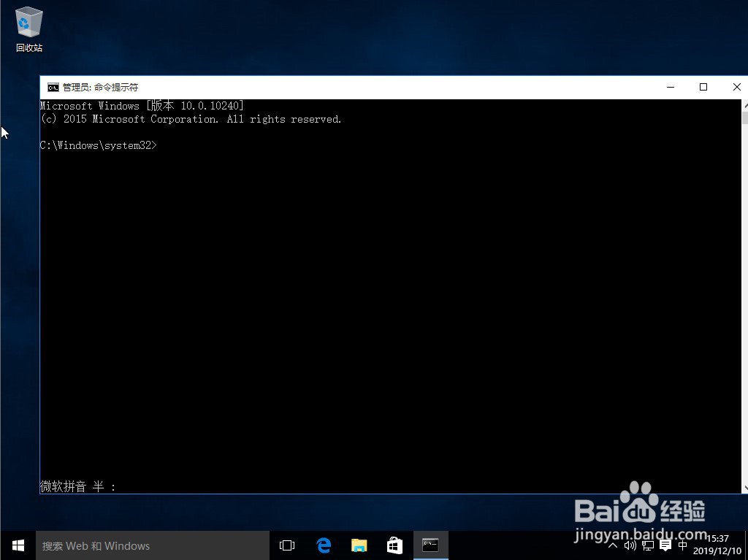Click the command prompt title bar icon

tap(53, 88)
